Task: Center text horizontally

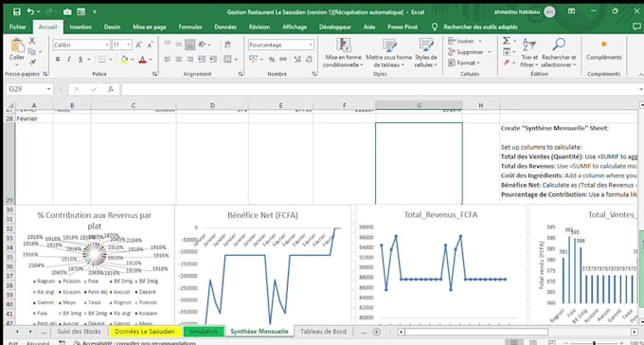Action: (x=178, y=60)
